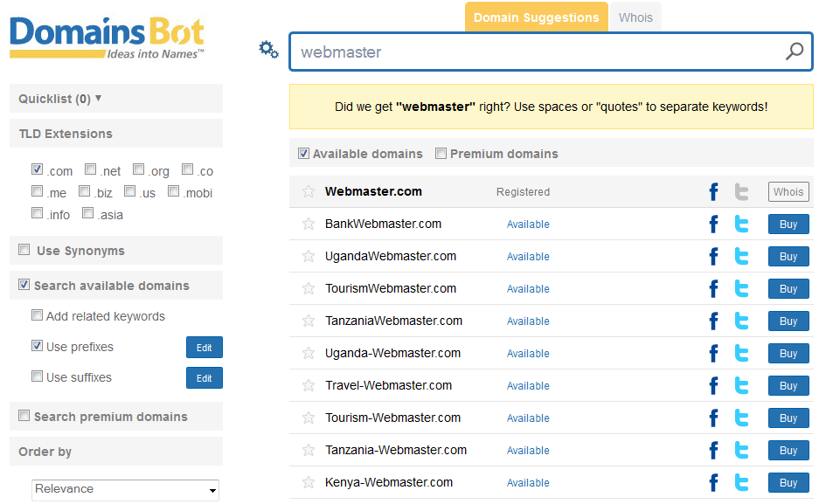Star Travel-Webmaster.com domain

[x=309, y=386]
